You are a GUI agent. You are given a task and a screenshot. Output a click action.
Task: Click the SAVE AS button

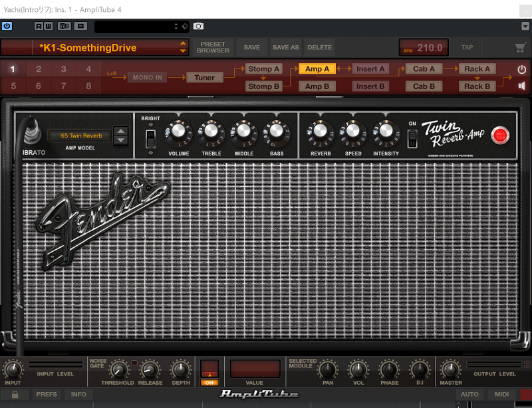[286, 47]
